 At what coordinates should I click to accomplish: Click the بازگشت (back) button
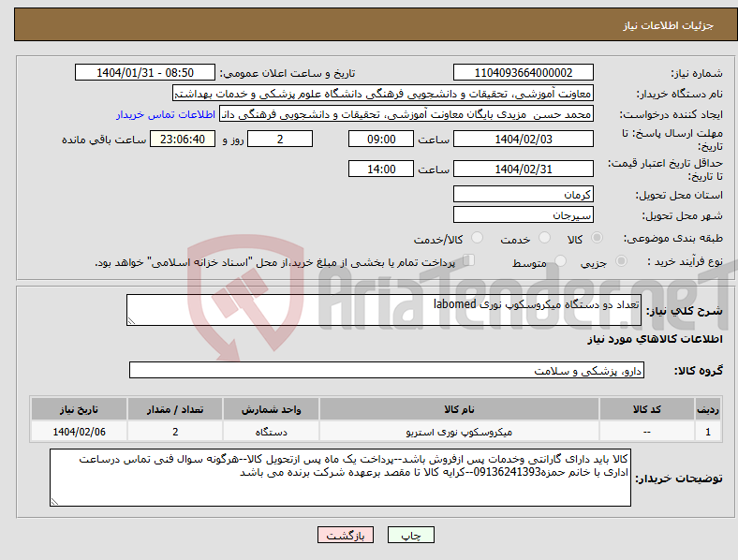tap(346, 535)
